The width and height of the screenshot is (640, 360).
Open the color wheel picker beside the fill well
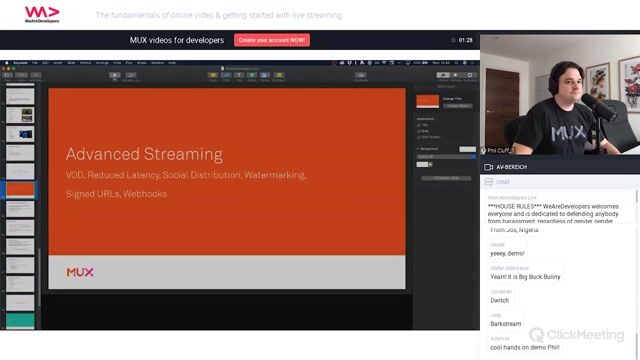pos(431,164)
